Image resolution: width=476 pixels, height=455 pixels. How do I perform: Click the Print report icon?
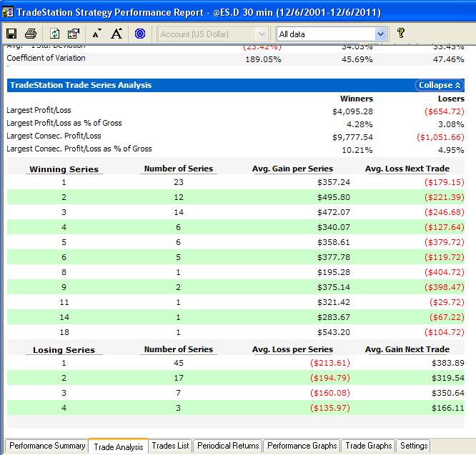pyautogui.click(x=31, y=34)
